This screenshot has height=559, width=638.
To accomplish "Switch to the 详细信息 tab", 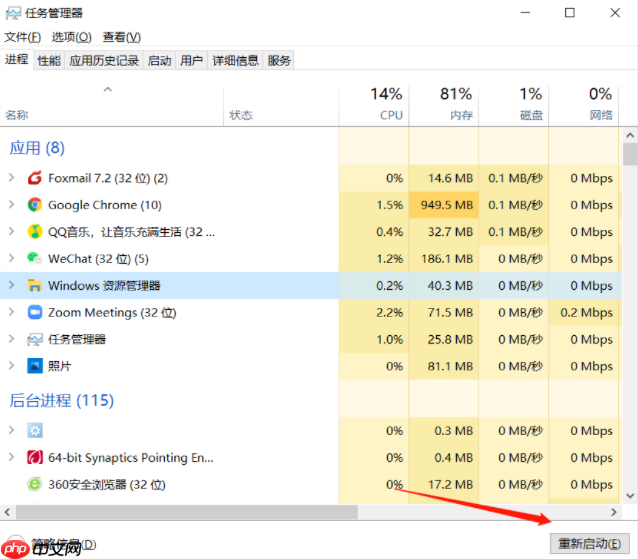I will (235, 61).
